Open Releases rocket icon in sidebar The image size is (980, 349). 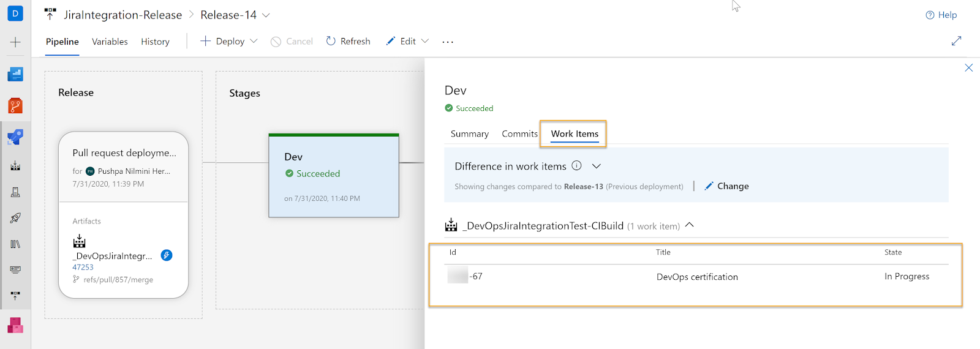click(x=15, y=218)
